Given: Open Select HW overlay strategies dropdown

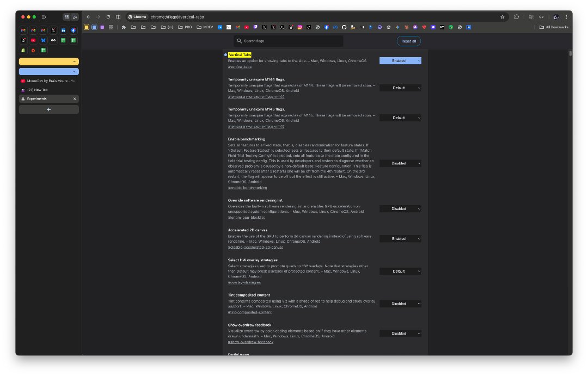Looking at the screenshot, I should tap(400, 272).
